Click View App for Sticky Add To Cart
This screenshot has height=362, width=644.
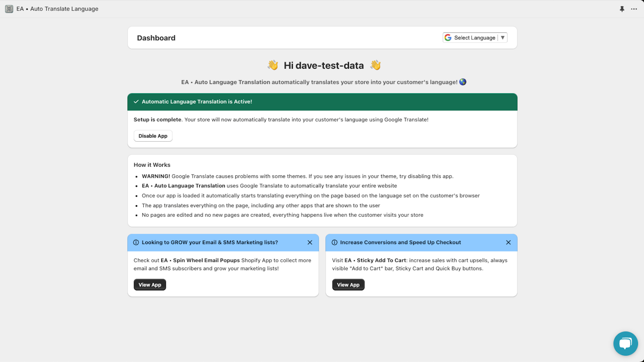click(x=348, y=285)
